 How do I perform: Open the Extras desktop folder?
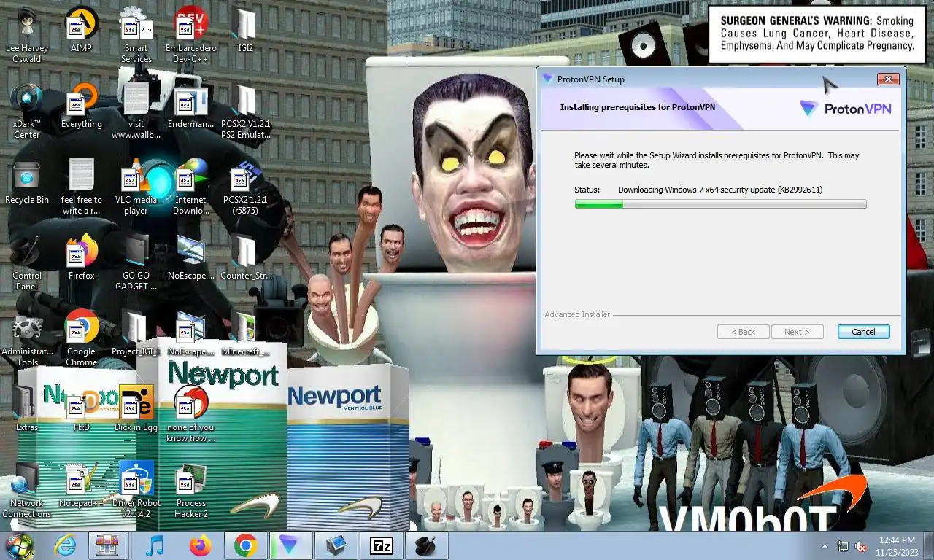pyautogui.click(x=27, y=408)
